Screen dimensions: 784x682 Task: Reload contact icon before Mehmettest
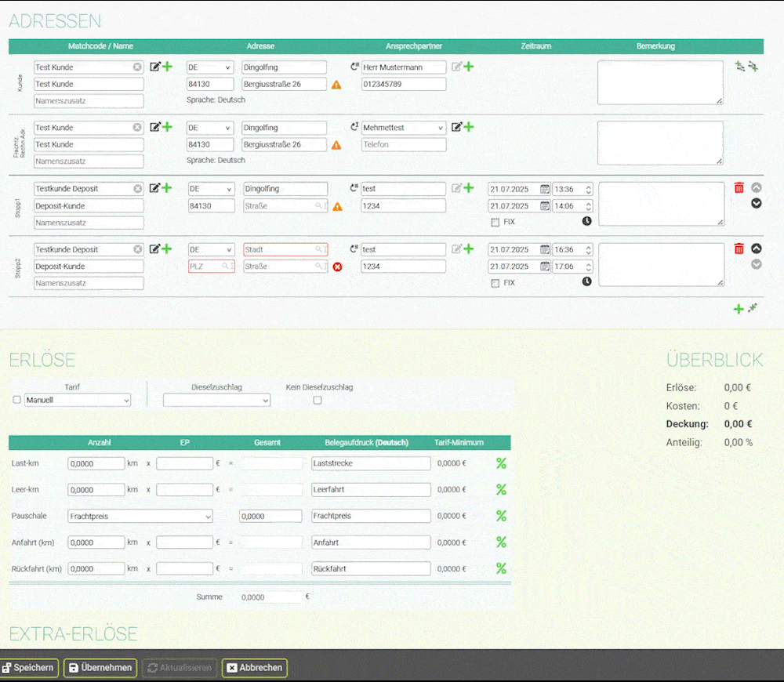tap(354, 127)
